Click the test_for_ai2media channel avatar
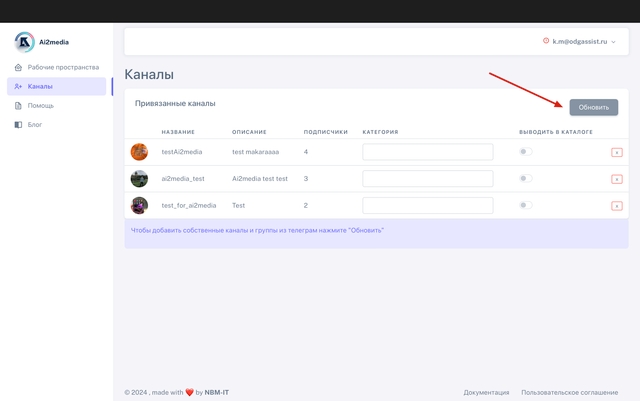 click(139, 205)
